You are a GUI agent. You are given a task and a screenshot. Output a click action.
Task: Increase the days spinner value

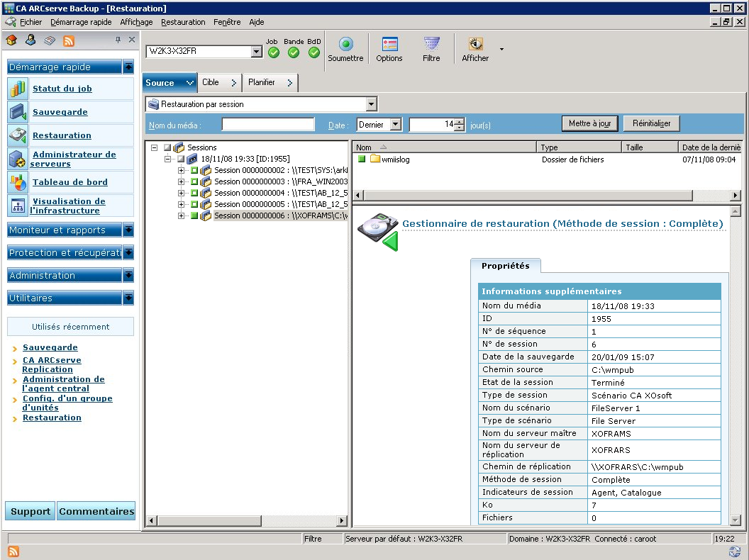click(460, 121)
